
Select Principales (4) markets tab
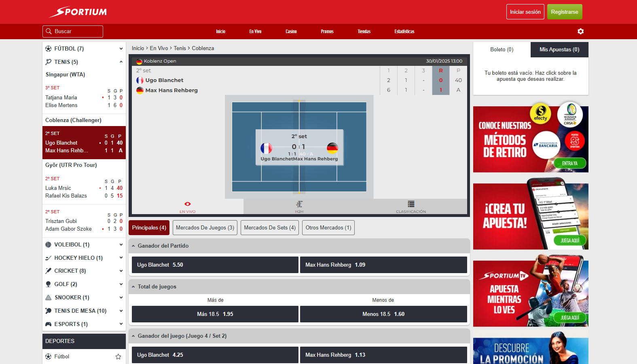[x=149, y=227]
